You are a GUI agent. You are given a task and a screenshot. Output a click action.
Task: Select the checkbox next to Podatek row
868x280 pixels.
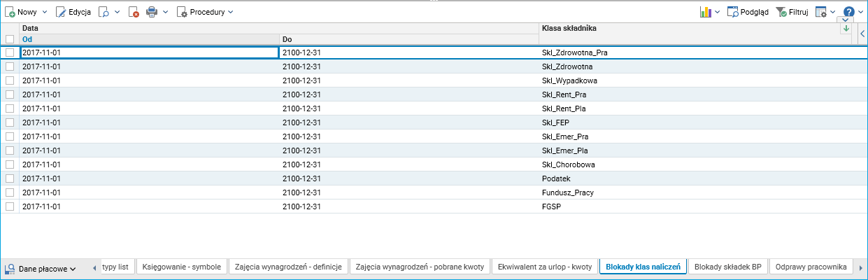[10, 178]
